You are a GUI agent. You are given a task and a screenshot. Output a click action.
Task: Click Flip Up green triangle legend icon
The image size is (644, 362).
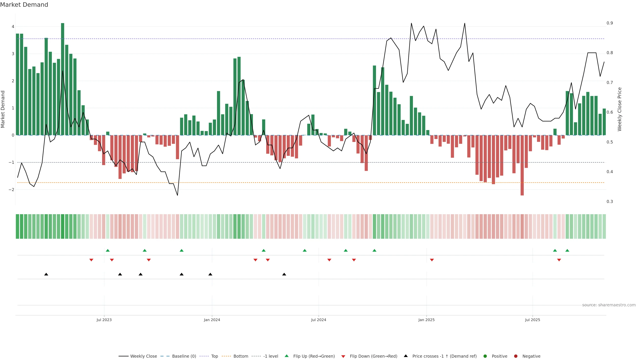tap(287, 356)
